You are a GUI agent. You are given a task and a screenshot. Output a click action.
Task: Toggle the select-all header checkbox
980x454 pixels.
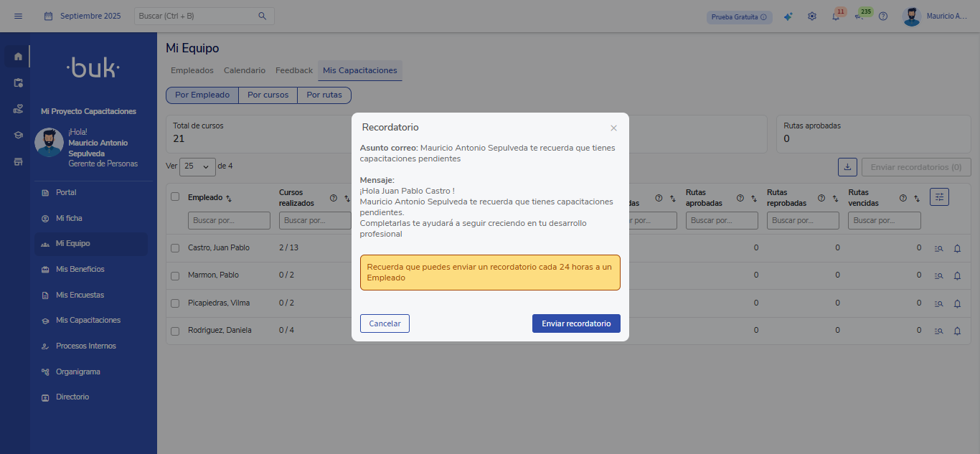(x=175, y=197)
